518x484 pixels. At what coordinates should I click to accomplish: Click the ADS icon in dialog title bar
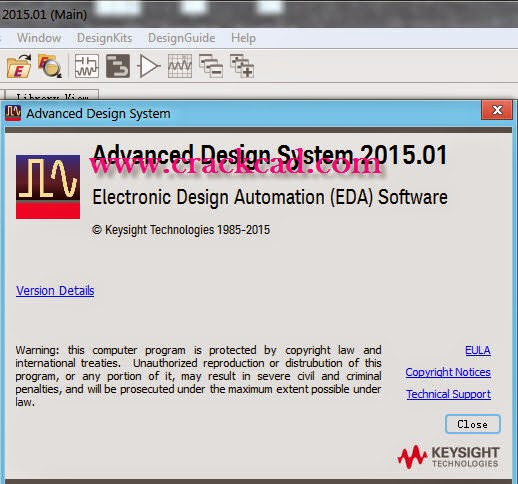[13, 113]
